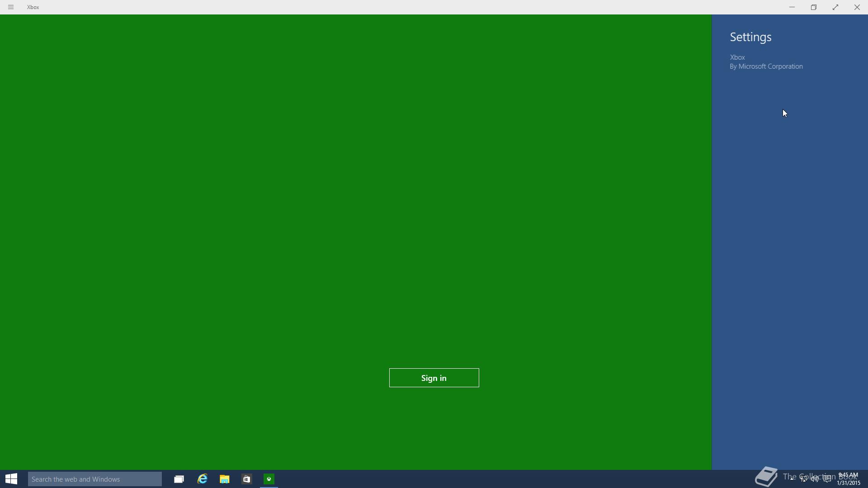Show hidden system tray icons
The height and width of the screenshot is (488, 868).
792,479
